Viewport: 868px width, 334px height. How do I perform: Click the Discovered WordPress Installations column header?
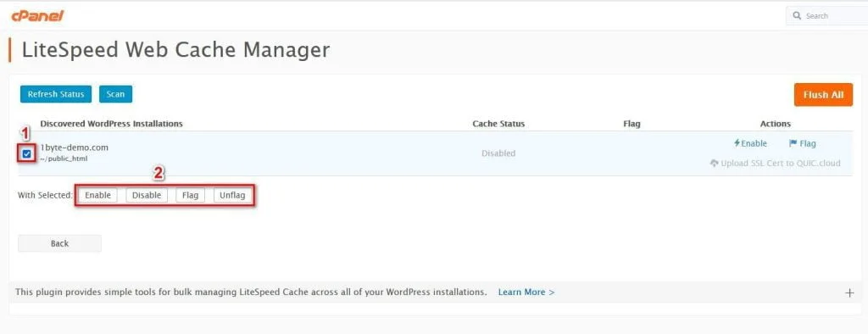click(111, 124)
